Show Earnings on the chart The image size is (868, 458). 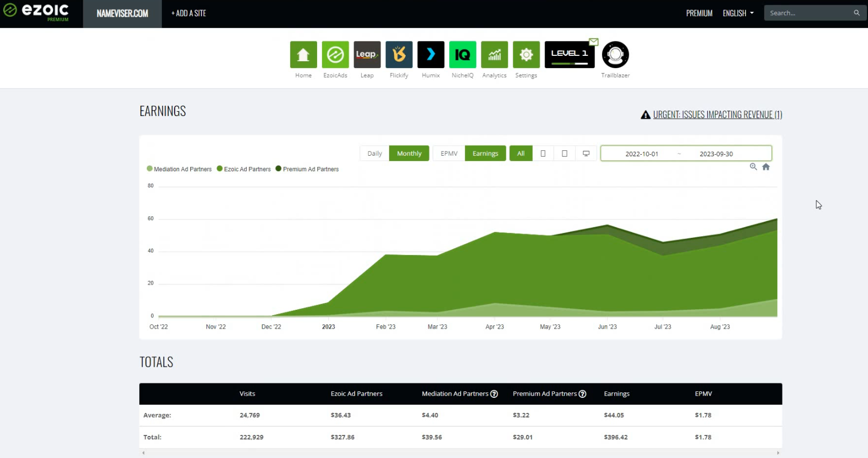[x=485, y=154]
